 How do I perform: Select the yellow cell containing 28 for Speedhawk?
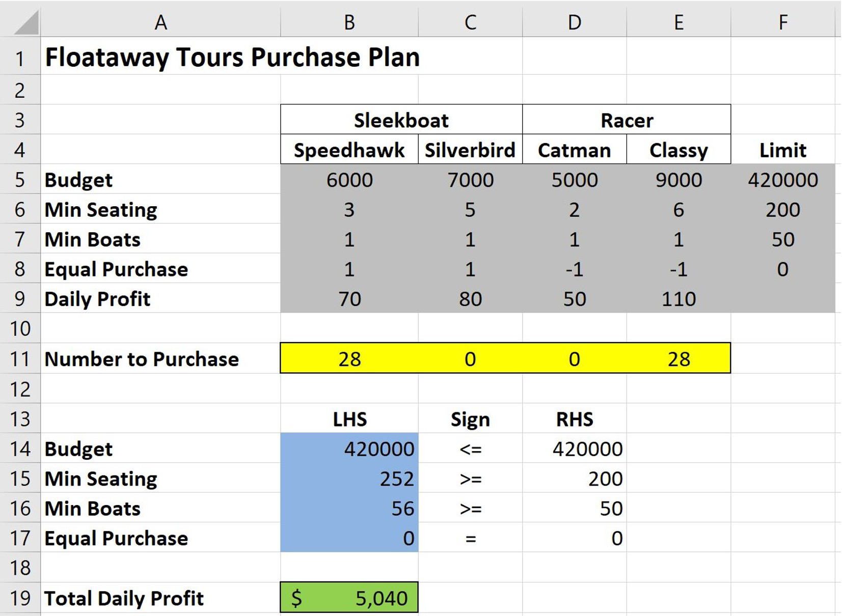(348, 359)
